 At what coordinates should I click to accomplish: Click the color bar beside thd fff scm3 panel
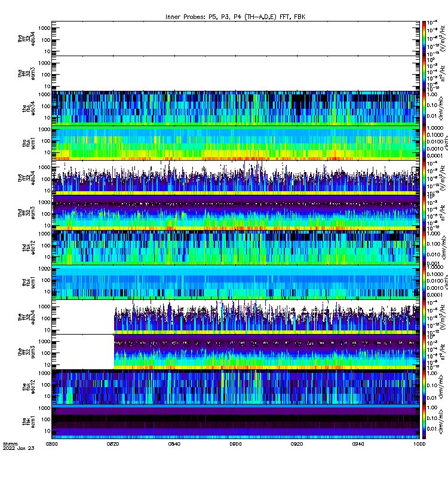pyautogui.click(x=424, y=213)
